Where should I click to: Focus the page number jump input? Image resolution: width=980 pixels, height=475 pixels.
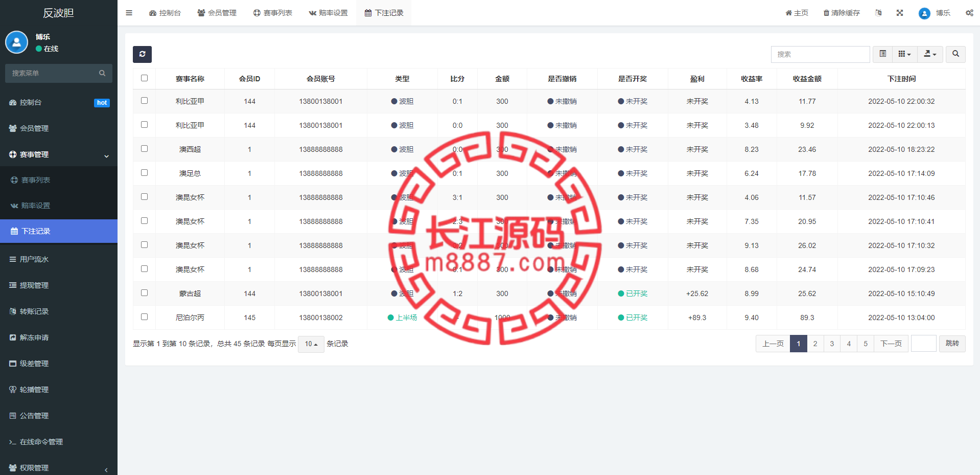[x=923, y=344]
